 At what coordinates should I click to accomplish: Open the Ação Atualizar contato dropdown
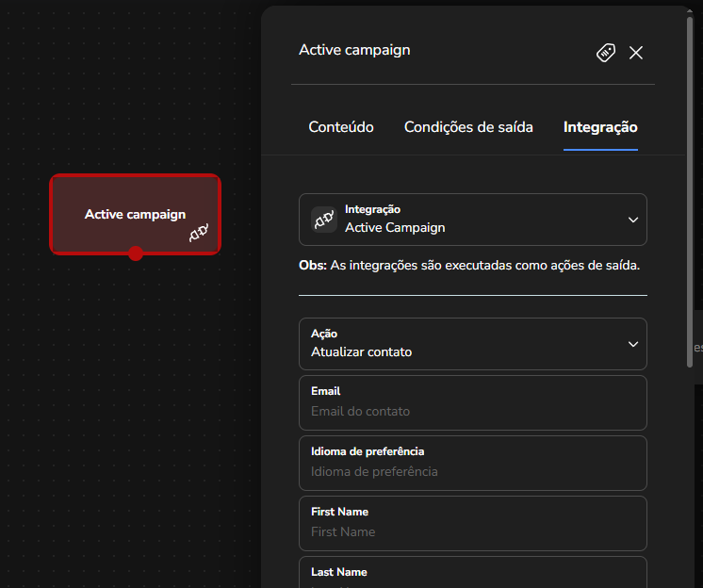point(473,344)
